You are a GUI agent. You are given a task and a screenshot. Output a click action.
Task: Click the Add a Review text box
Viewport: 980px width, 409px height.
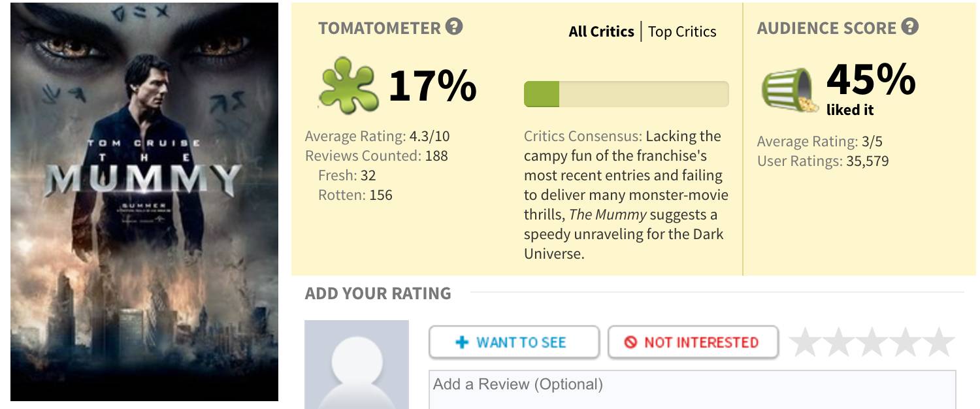point(692,391)
